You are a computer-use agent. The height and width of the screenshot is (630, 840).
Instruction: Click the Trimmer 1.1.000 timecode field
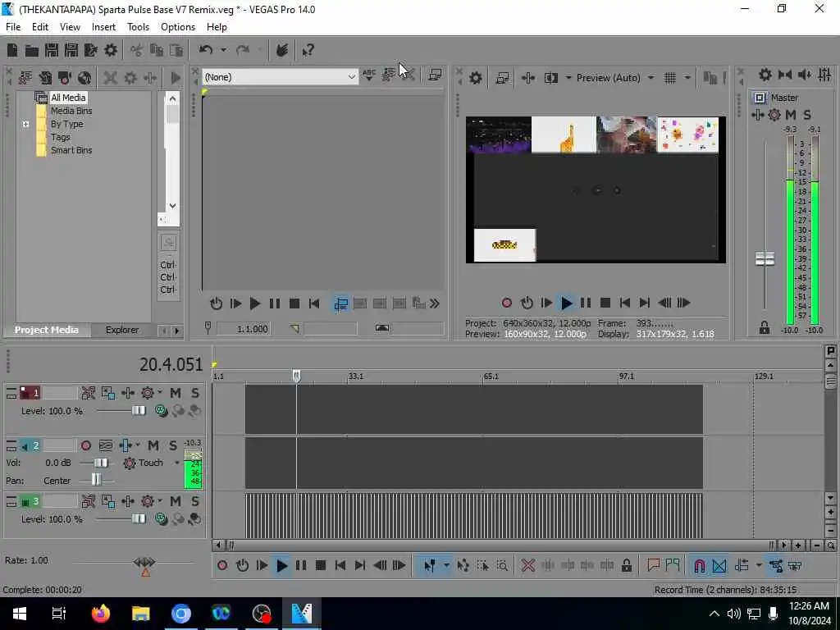(243, 329)
